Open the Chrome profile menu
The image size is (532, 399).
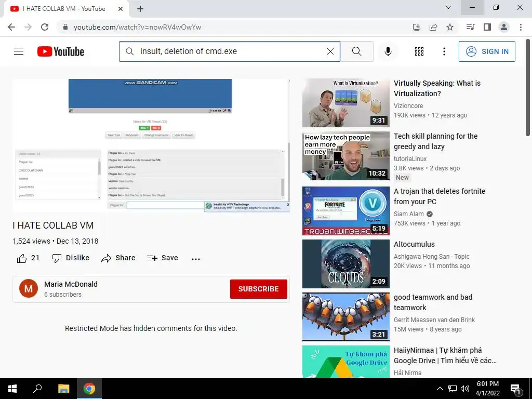pos(504,27)
